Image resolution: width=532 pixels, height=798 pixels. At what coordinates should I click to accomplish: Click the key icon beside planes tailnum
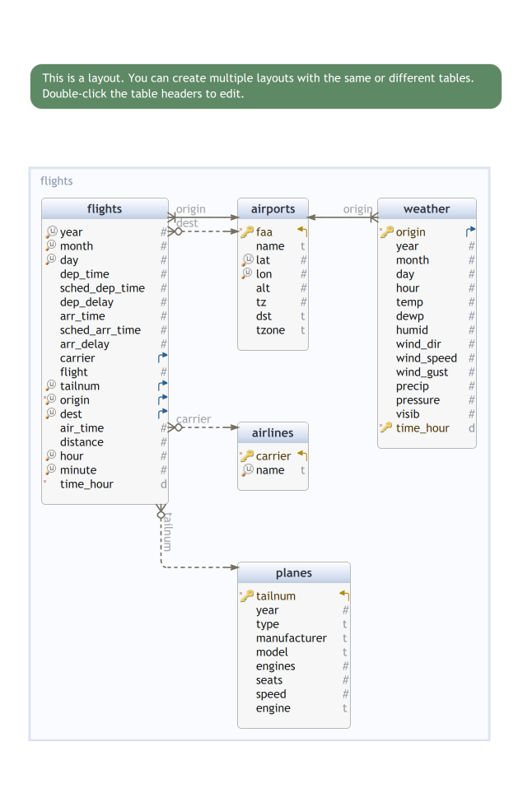[x=247, y=596]
